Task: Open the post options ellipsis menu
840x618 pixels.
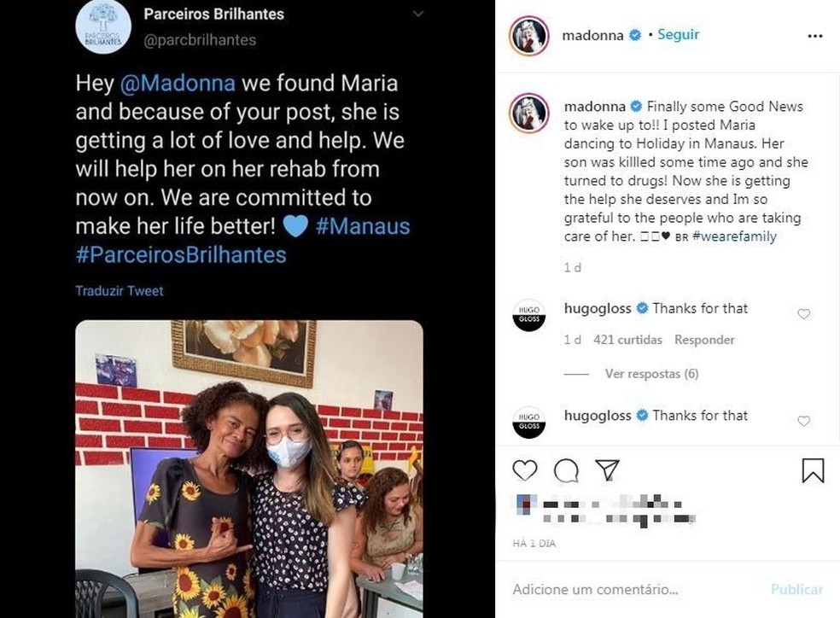Action: point(815,35)
